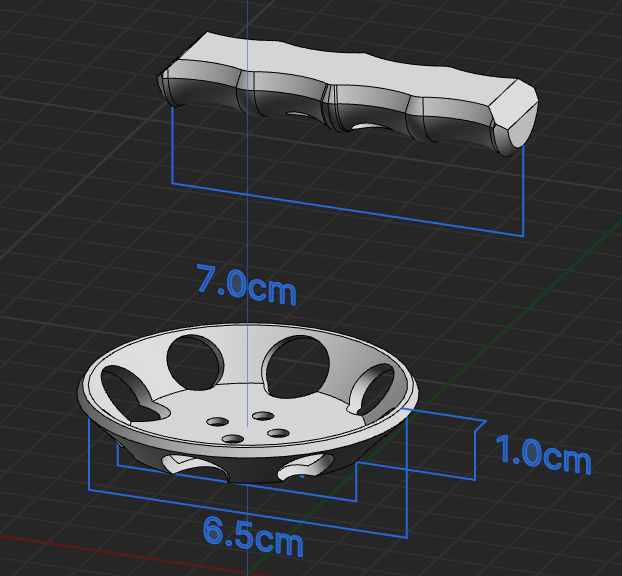Click the lower-right outer wall cutout
This screenshot has width=622, height=576.
305,466
